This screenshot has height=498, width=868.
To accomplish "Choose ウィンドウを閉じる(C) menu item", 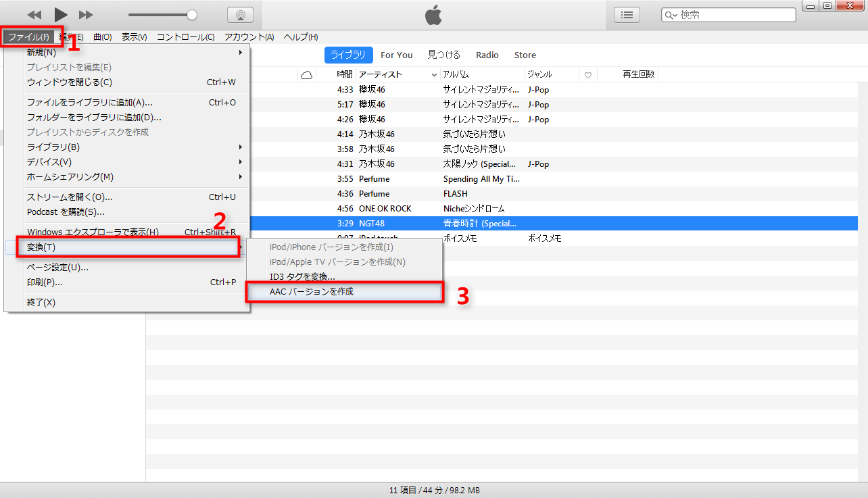I will tap(127, 82).
